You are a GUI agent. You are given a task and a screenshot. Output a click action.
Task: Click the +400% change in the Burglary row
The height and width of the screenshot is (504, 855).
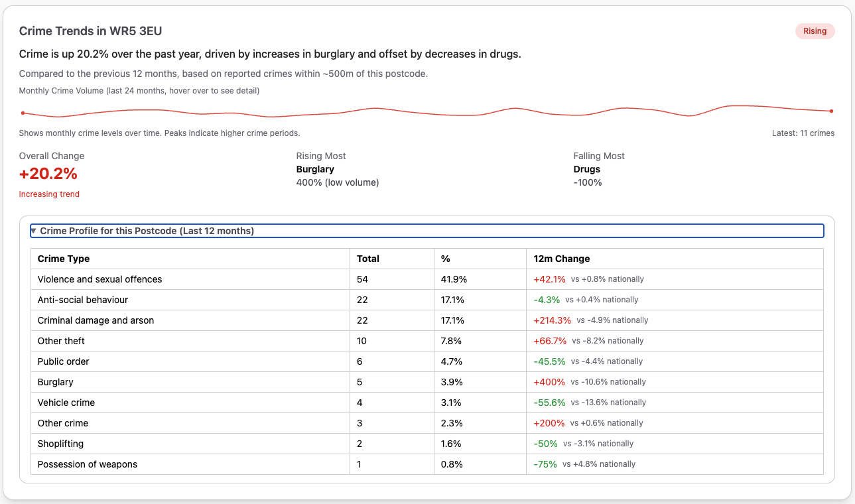[549, 382]
